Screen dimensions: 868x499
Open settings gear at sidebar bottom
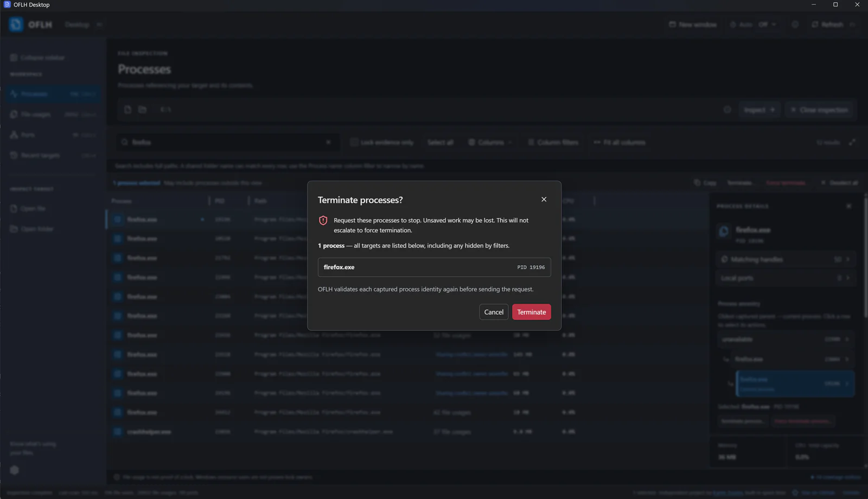pos(15,470)
